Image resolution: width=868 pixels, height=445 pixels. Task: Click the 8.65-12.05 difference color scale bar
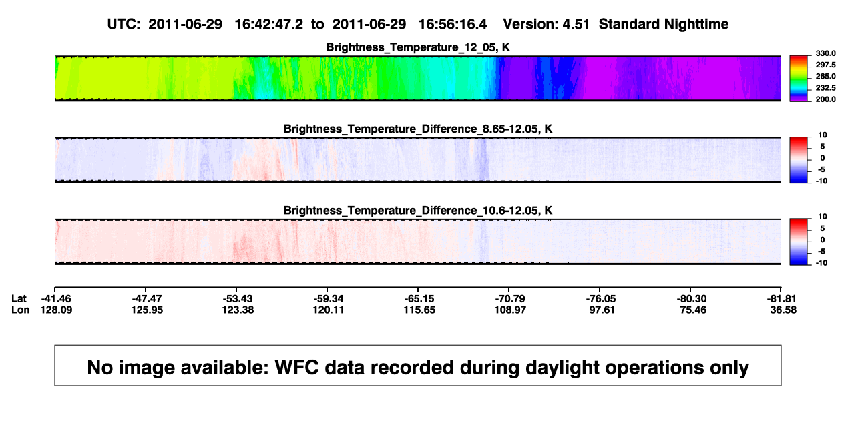(x=800, y=160)
